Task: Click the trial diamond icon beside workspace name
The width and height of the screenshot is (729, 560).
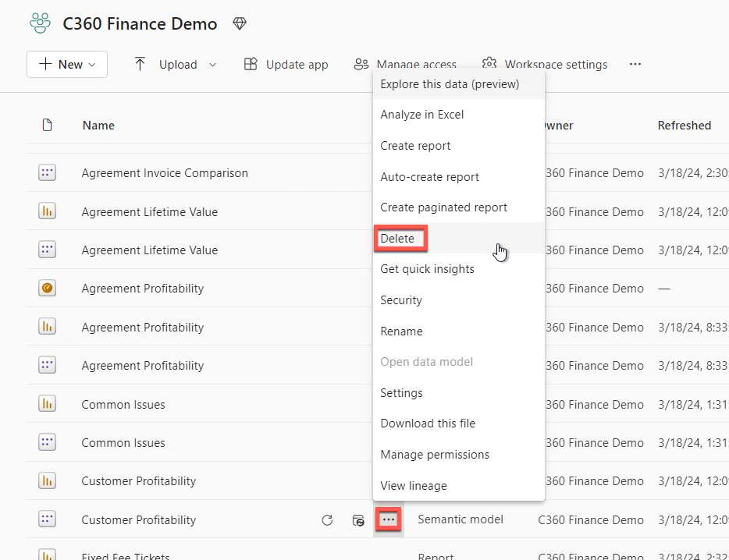Action: tap(239, 23)
